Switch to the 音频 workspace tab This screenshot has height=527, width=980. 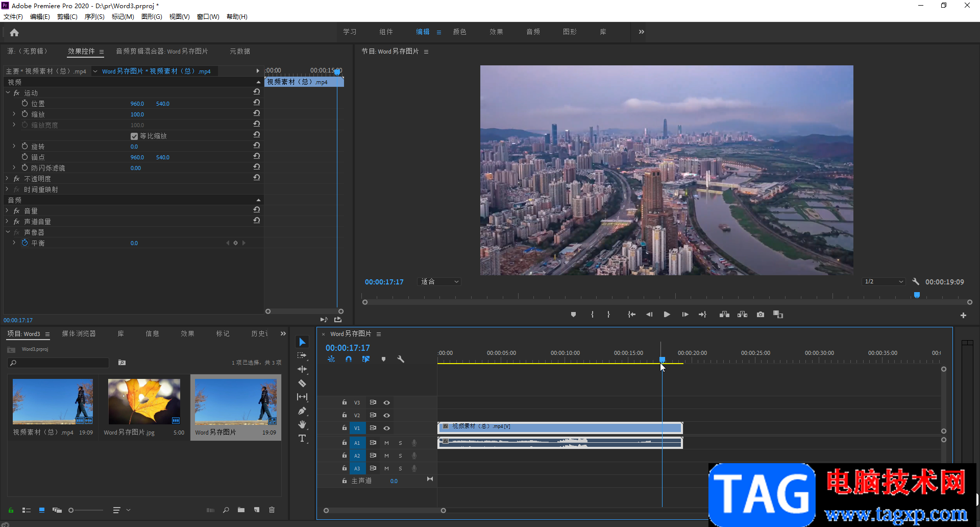point(533,32)
